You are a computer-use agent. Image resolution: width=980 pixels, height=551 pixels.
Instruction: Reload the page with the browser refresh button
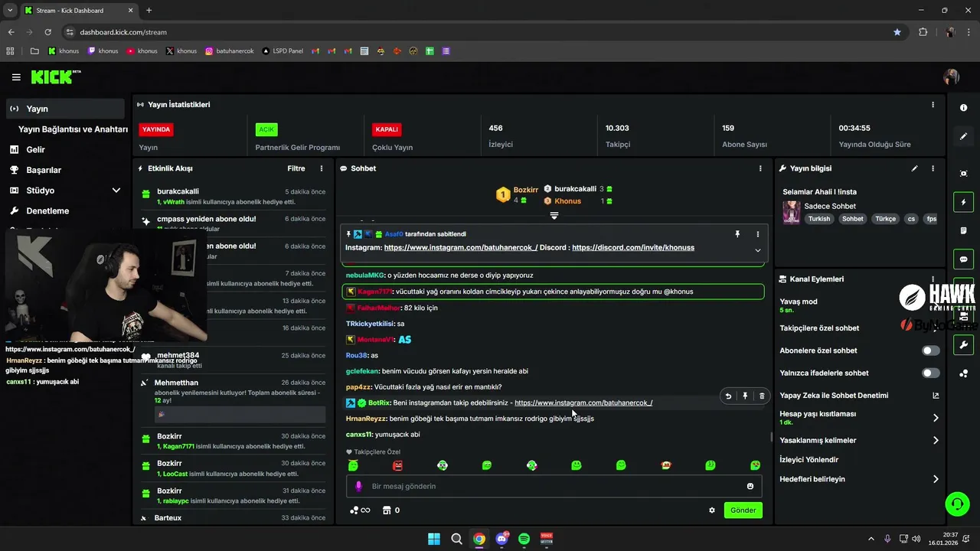tap(48, 32)
